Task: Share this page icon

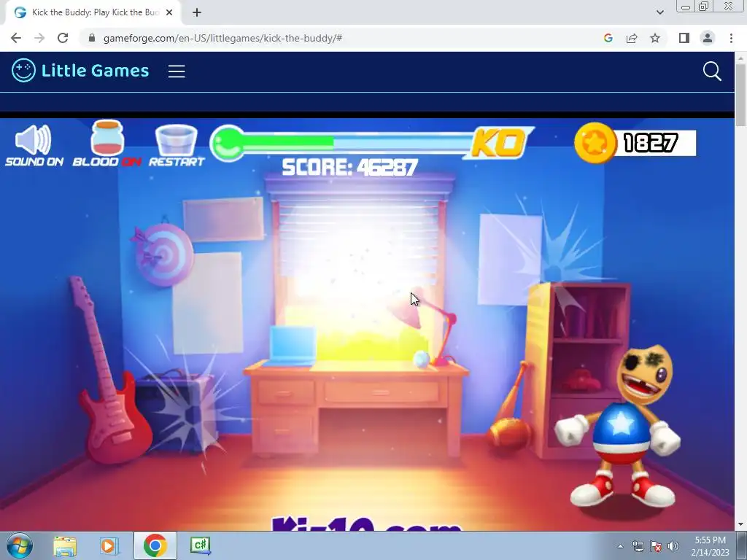Action: (x=632, y=38)
